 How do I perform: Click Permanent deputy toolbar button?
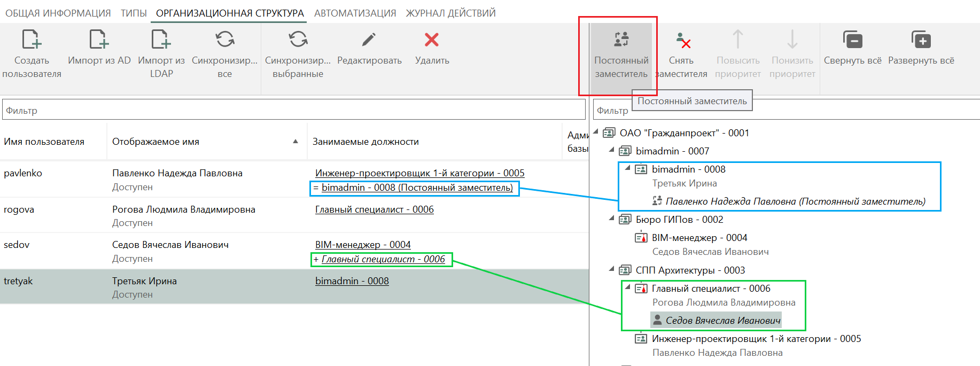[x=621, y=53]
